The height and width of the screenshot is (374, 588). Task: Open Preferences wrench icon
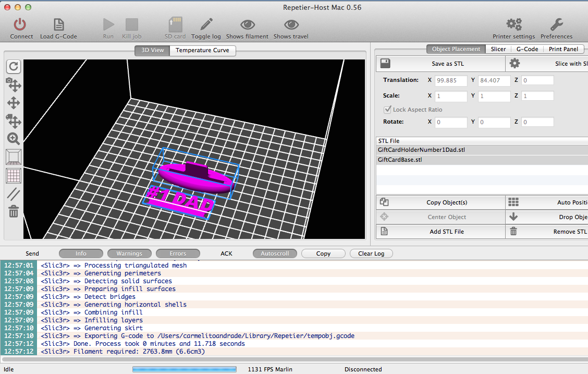[557, 25]
